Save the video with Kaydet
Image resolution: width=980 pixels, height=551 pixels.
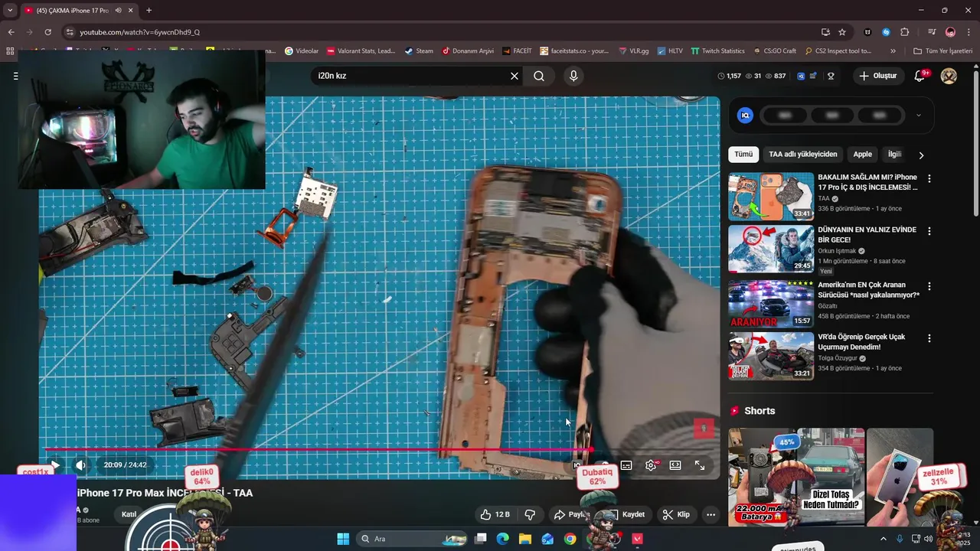click(627, 514)
